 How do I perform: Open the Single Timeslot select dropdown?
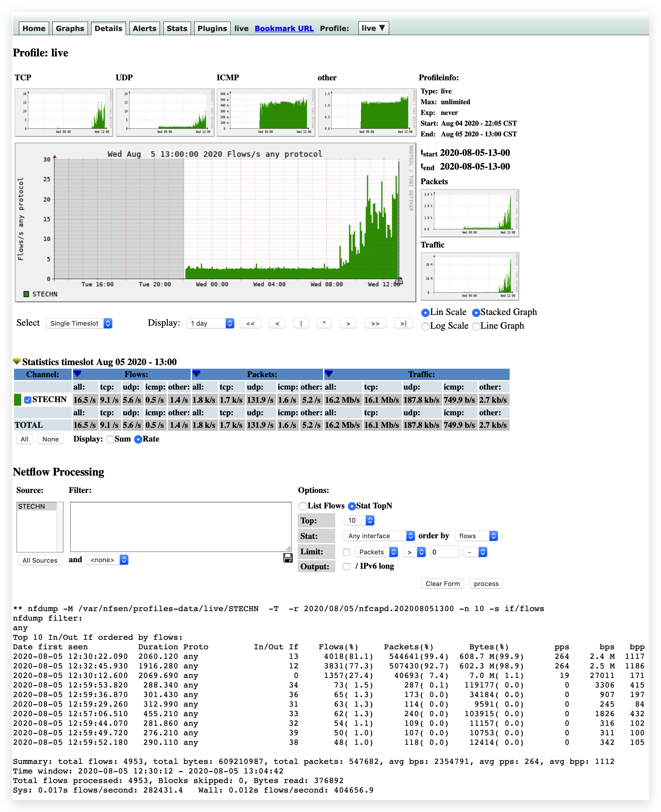point(79,323)
